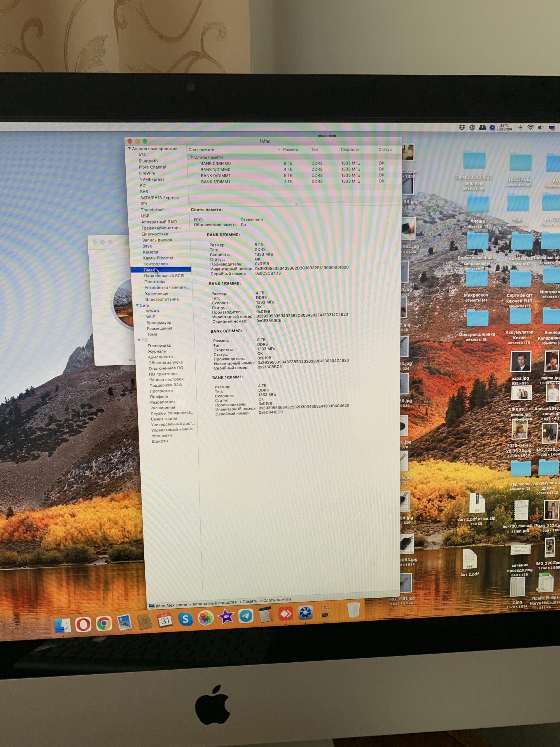Click Аппаратные средства in path bar
560x747 pixels.
click(x=214, y=603)
